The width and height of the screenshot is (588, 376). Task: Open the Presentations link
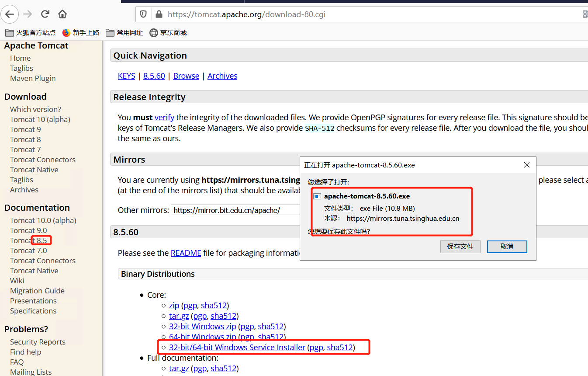34,301
